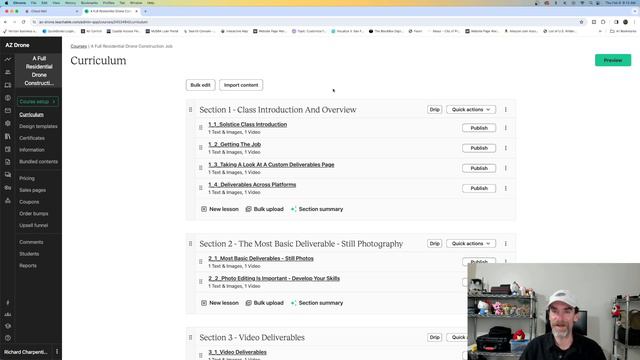
Task: Click the Drip button for Section 3
Action: point(434,337)
